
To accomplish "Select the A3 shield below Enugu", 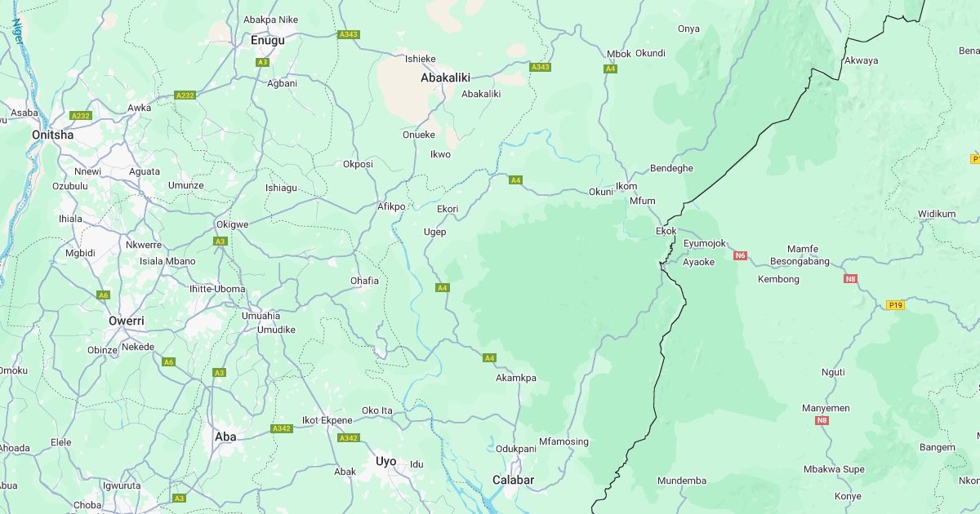I will (262, 62).
